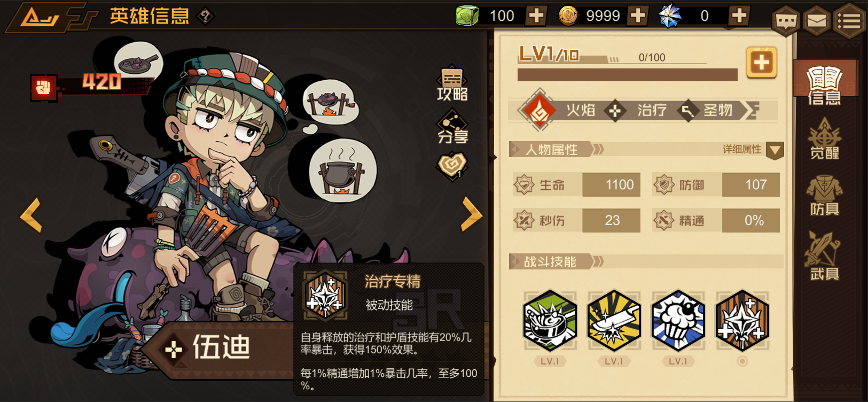Open the mail envelope icon
The image size is (868, 402).
(817, 21)
